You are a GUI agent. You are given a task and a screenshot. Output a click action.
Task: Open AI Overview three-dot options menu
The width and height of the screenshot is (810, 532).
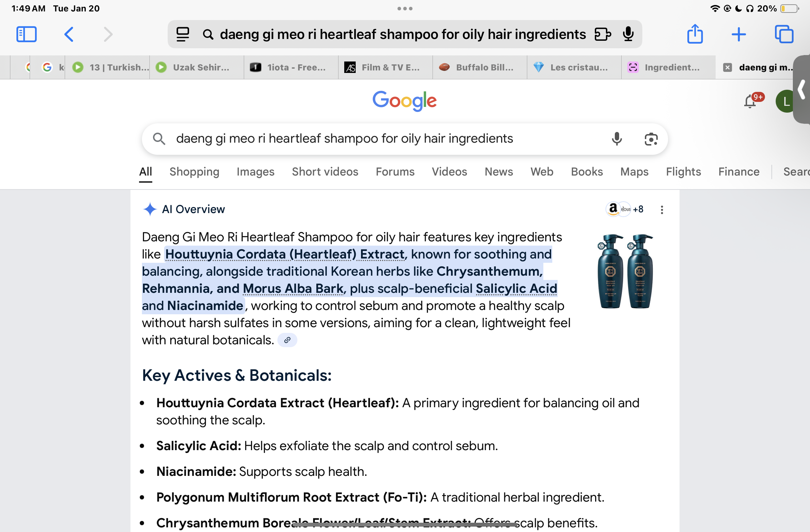[662, 210]
